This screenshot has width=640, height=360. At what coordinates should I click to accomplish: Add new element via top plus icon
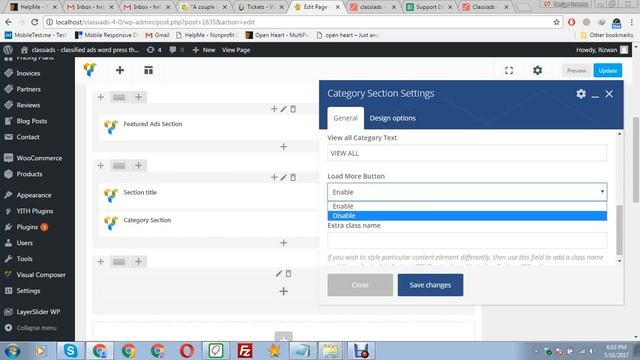tap(120, 70)
